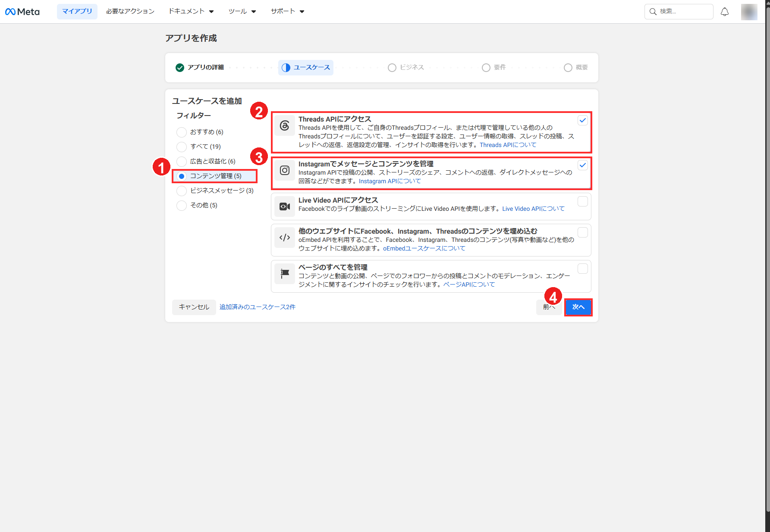Viewport: 770px width, 532px height.
Task: Click the ユースケース half-circle step icon
Action: pyautogui.click(x=286, y=68)
